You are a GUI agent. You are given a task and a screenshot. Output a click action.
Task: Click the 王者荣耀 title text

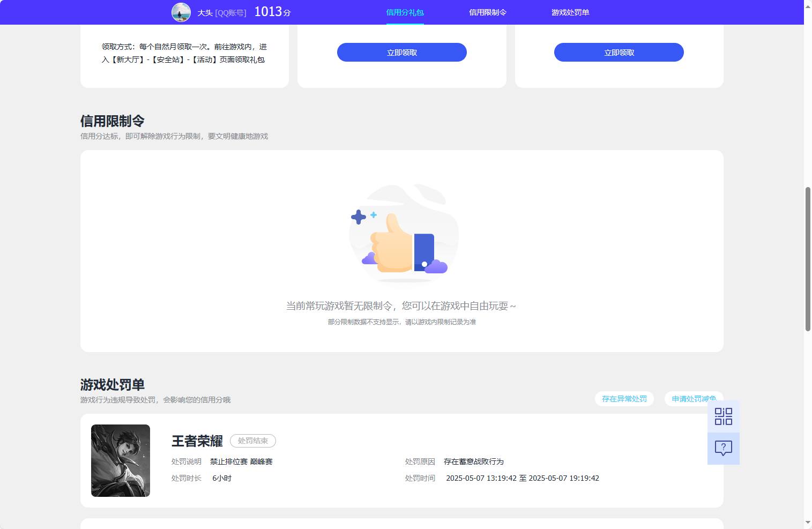tap(197, 441)
